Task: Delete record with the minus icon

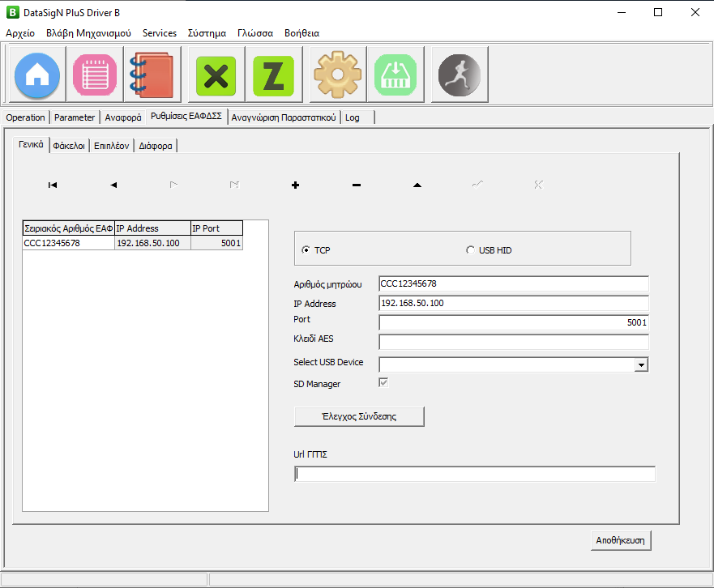Action: point(357,185)
